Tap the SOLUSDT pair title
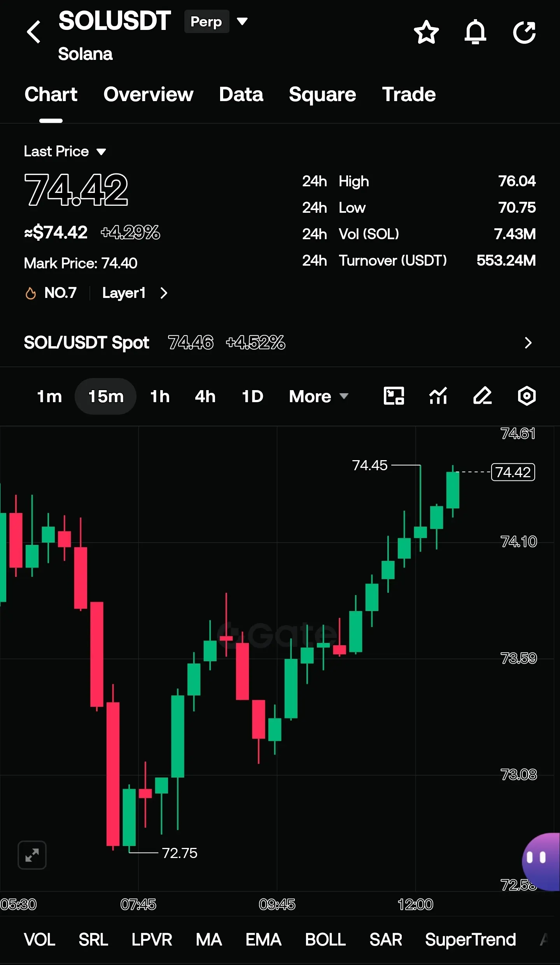This screenshot has height=965, width=560. (115, 21)
